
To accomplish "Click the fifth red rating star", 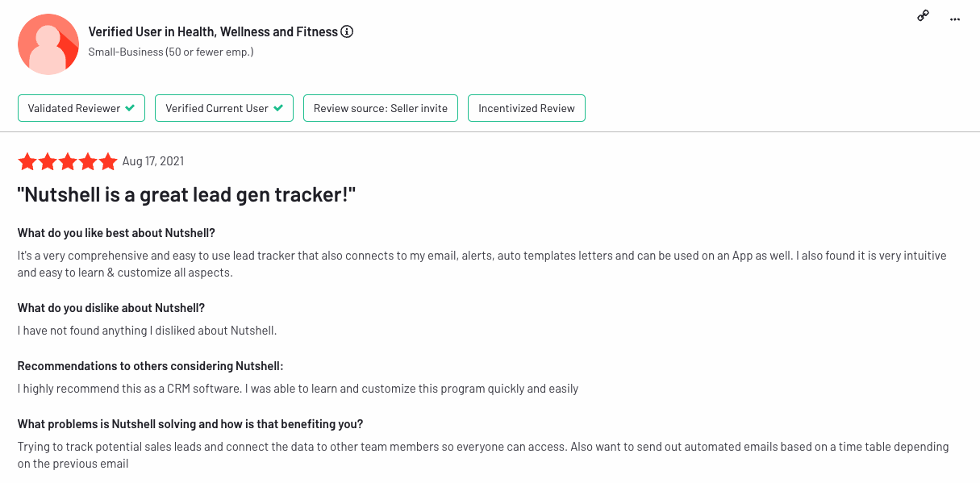I will pos(108,162).
